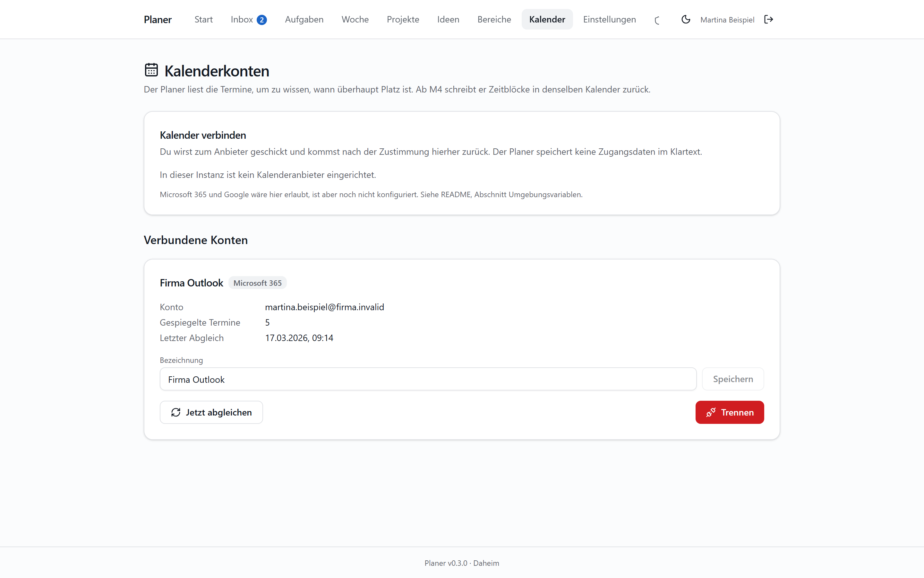
Task: Log out using the exit arrow icon
Action: coord(769,20)
